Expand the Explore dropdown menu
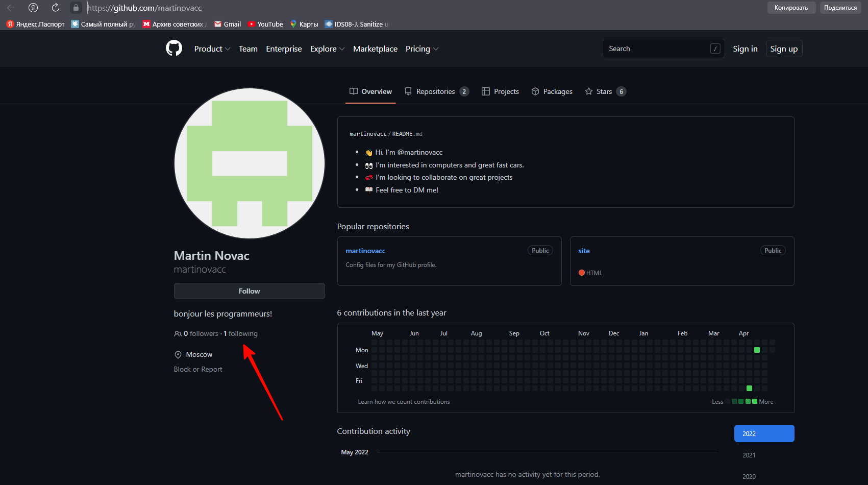The height and width of the screenshot is (485, 868). tap(327, 49)
